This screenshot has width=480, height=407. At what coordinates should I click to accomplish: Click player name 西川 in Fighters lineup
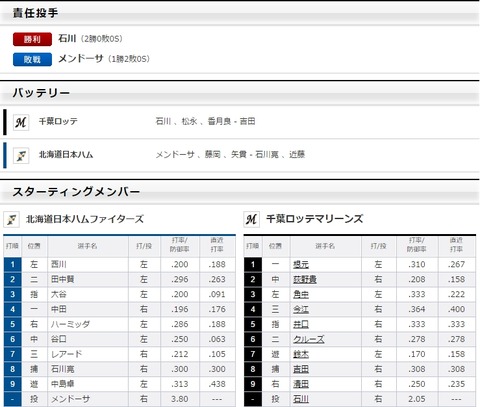[x=58, y=264]
